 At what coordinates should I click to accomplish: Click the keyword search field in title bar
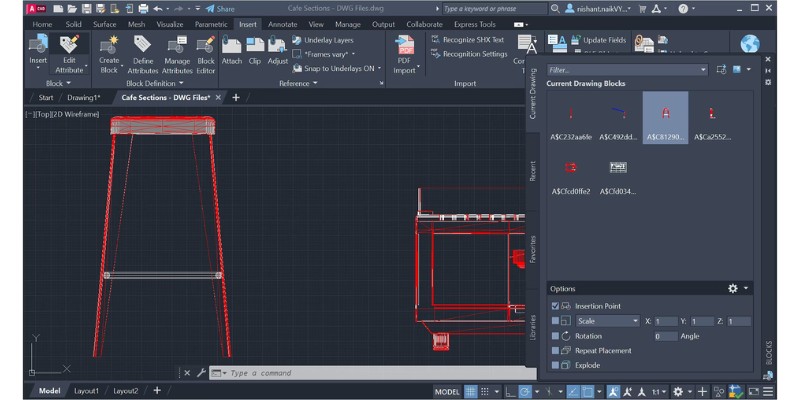coord(493,9)
